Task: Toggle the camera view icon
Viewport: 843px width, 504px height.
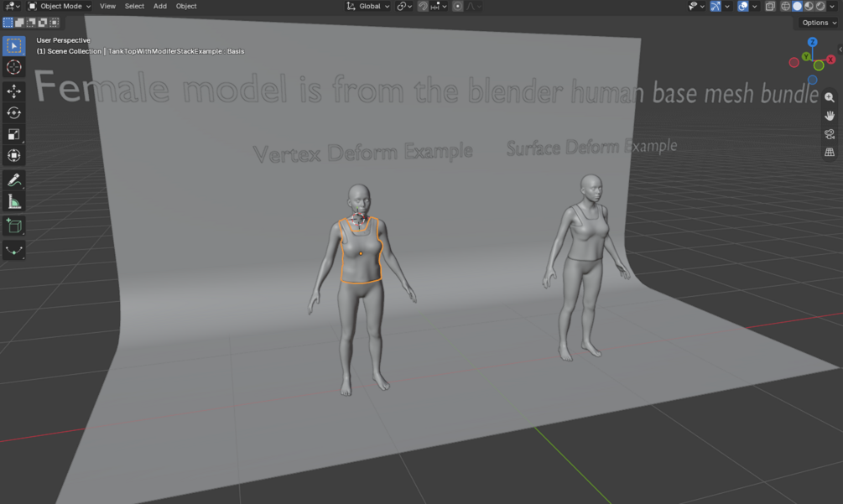Action: (830, 134)
